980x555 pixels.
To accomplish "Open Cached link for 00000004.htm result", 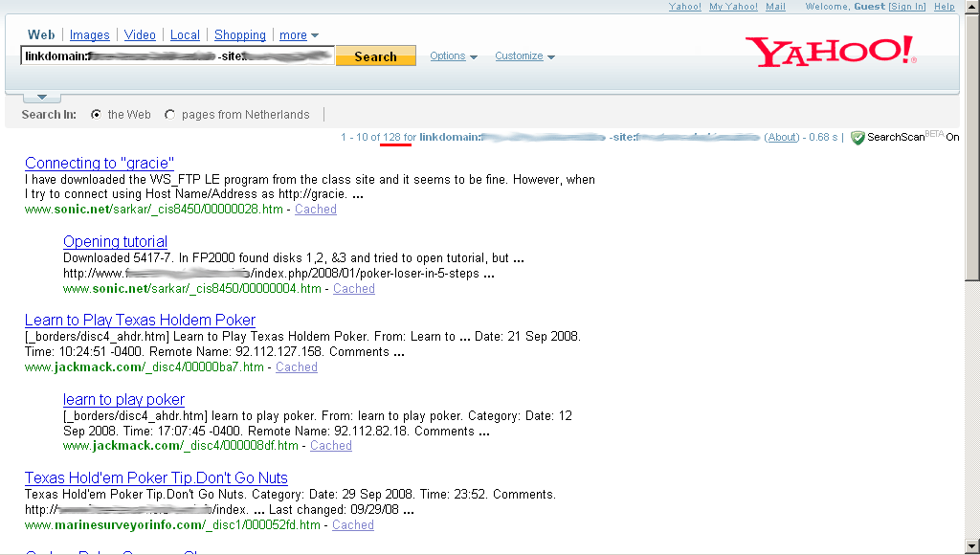I will click(354, 289).
